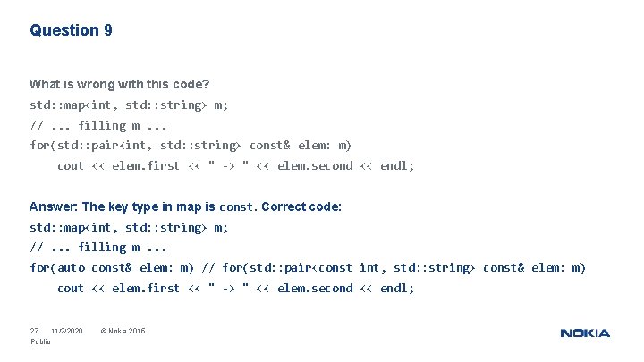Click the first std::map declaration line

[129, 105]
